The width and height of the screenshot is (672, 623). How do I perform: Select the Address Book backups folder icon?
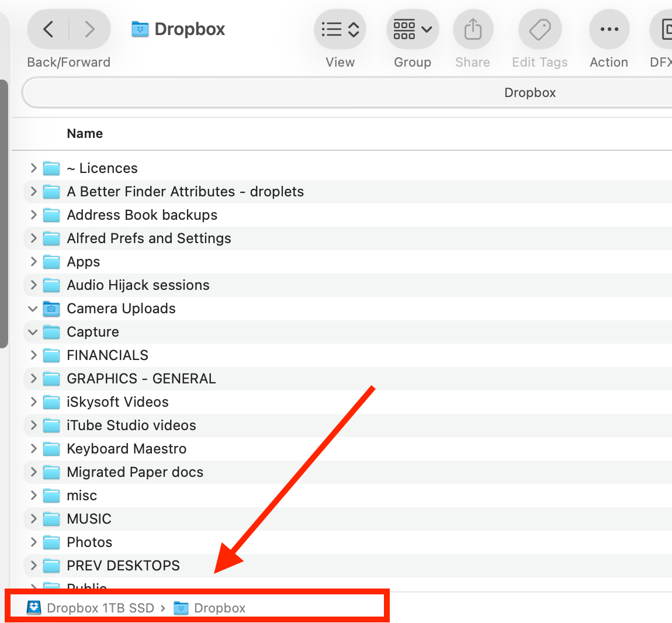click(51, 215)
